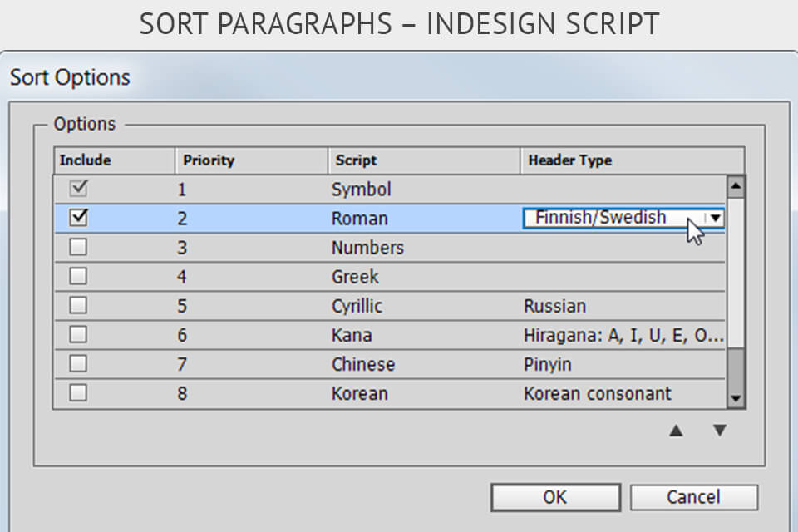Enable Include for the Numbers script

(x=78, y=247)
